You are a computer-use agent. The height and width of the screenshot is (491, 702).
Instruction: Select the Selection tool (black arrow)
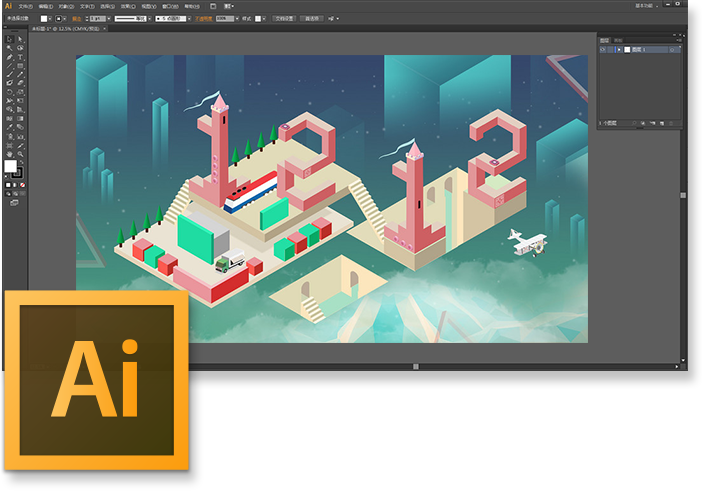[9, 38]
